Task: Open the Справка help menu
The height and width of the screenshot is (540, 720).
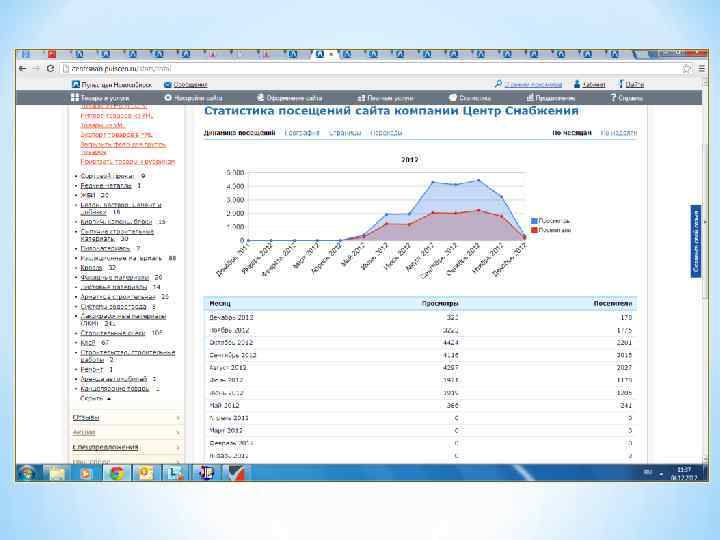Action: [x=626, y=98]
